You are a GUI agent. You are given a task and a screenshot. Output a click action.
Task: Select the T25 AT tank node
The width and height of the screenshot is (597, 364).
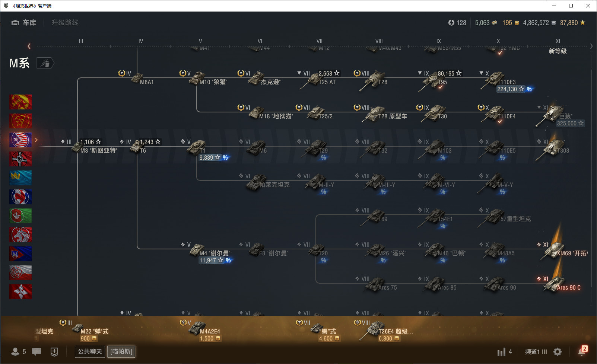click(x=318, y=79)
